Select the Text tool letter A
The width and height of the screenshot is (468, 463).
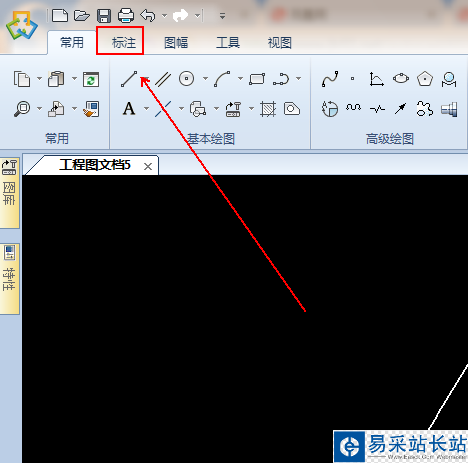click(x=129, y=109)
